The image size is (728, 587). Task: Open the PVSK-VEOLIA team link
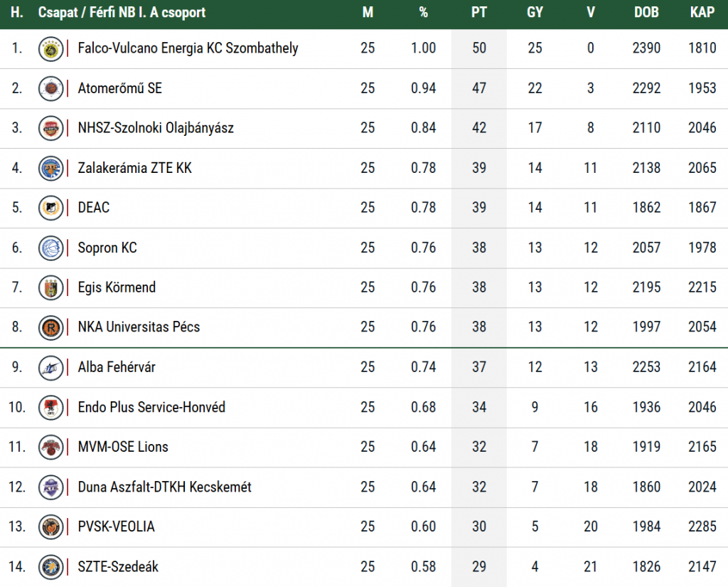(x=116, y=527)
